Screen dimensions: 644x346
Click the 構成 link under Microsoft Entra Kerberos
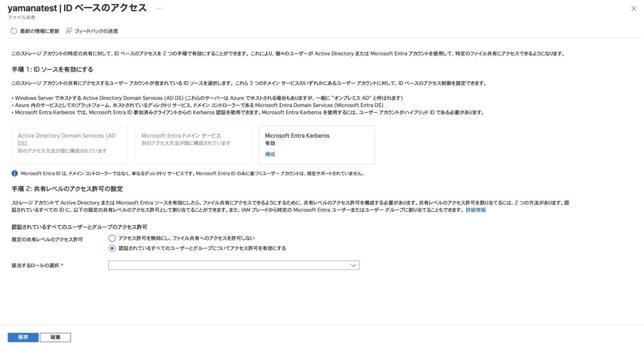(x=270, y=154)
